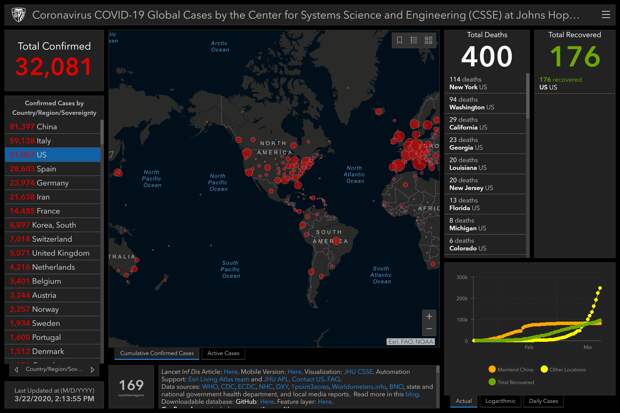Select Italy in the confirmed cases list
620x413 pixels.
coord(53,141)
